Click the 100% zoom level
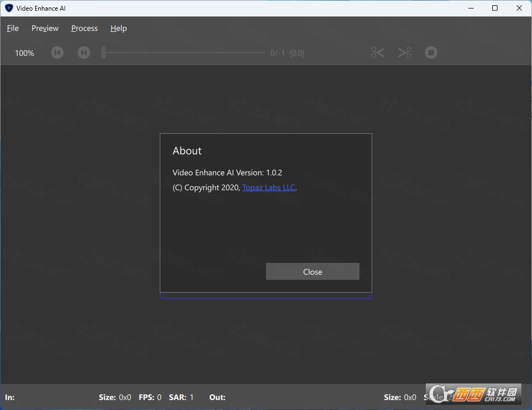Screen dimensions: 532x410 pyautogui.click(x=24, y=53)
